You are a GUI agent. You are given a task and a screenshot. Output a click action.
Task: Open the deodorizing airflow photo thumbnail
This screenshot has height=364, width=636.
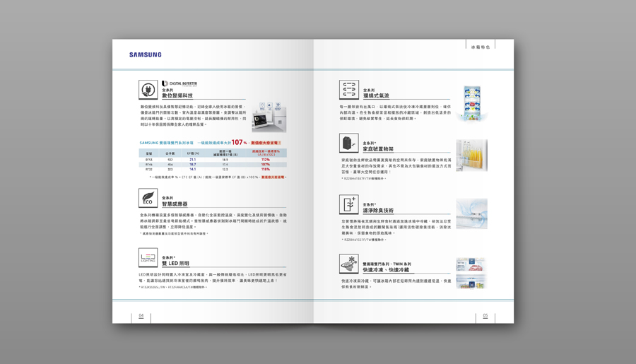(471, 214)
